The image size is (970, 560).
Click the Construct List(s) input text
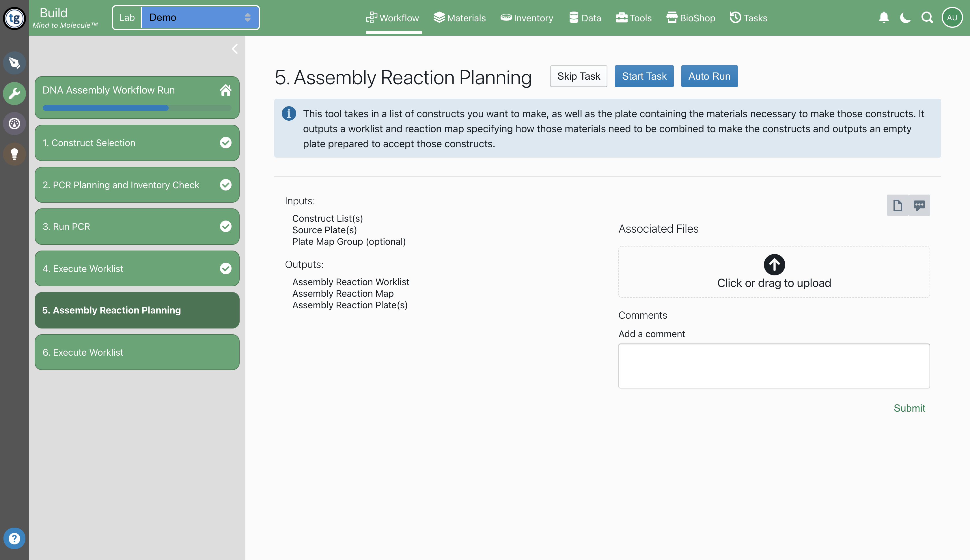(x=328, y=219)
